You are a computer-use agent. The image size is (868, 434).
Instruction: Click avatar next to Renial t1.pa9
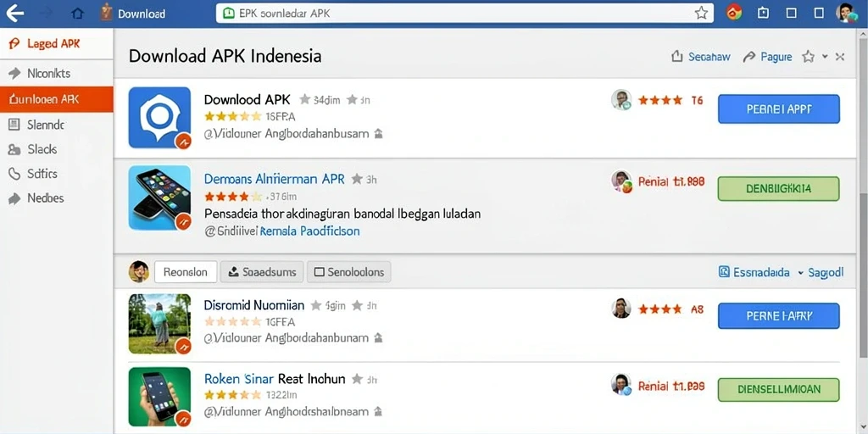tap(621, 384)
